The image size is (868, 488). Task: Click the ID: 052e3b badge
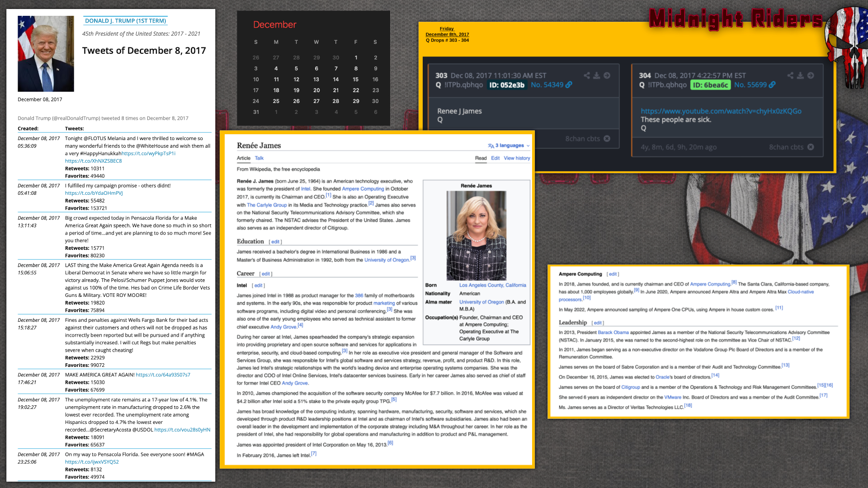tap(507, 85)
